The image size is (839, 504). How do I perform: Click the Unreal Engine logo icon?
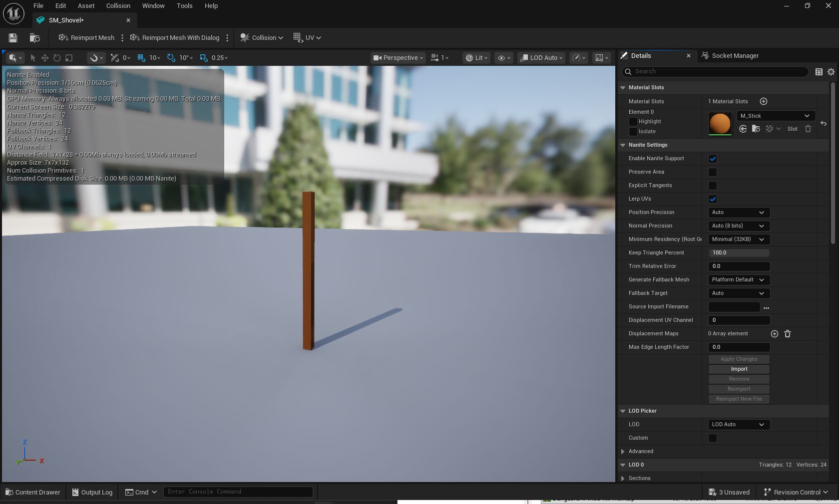[x=13, y=13]
